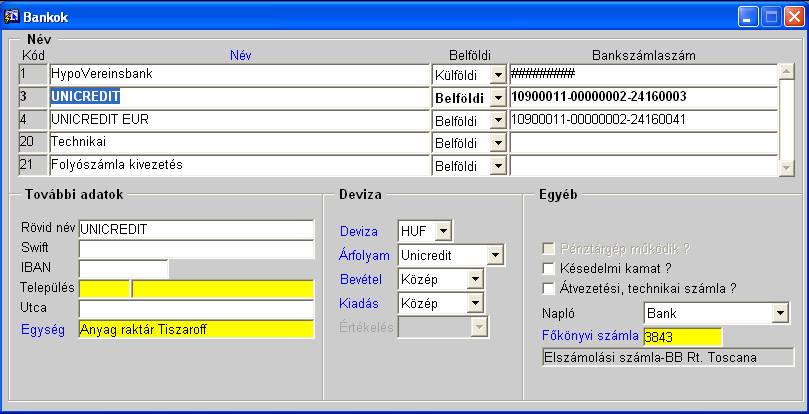Open the Kiadás Közép dropdown
Image resolution: width=809 pixels, height=414 pixels.
[x=475, y=304]
